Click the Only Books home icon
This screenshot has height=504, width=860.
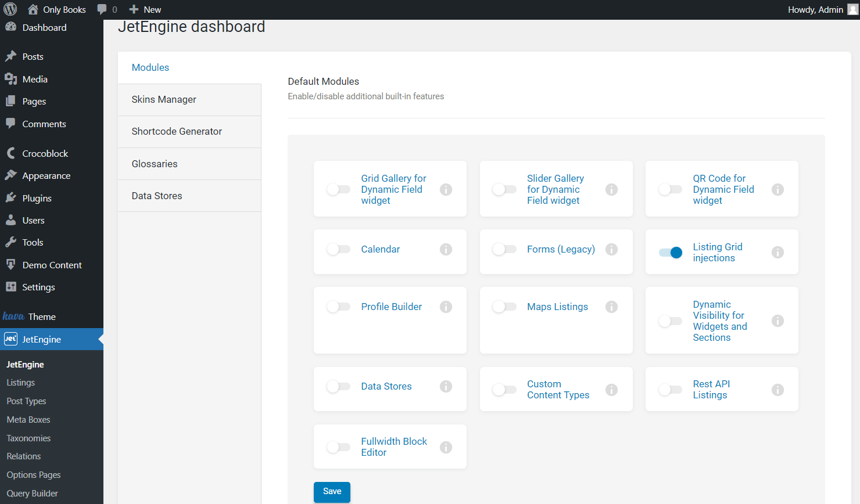point(33,9)
